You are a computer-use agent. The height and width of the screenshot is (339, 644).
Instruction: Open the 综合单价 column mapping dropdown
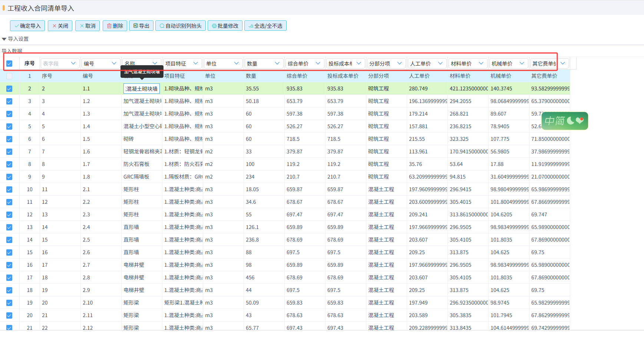click(305, 63)
